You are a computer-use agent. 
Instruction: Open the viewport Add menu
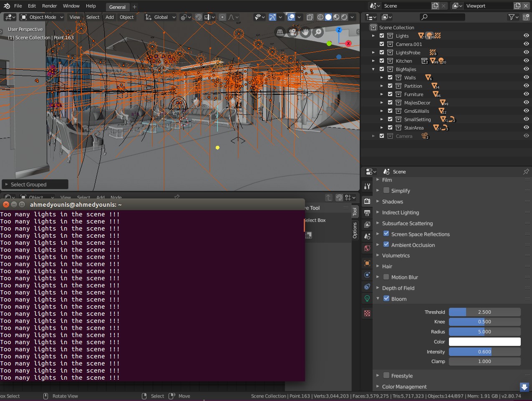110,17
